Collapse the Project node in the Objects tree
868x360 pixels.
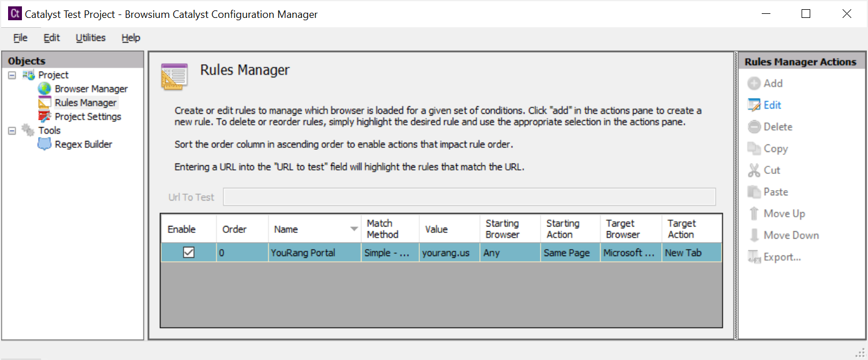(12, 75)
